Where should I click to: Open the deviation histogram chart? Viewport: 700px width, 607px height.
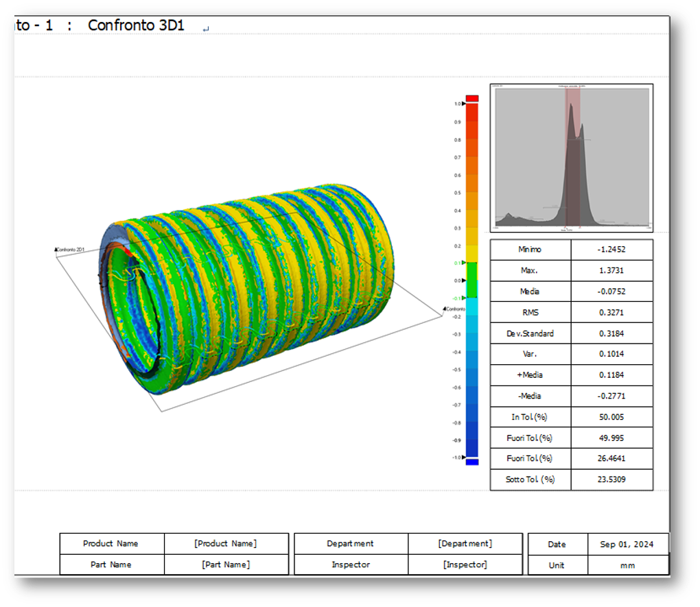(x=571, y=158)
